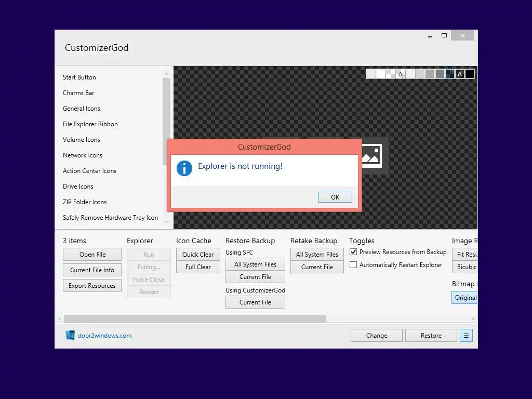
Task: Click Current File under Using SFC
Action: point(255,277)
